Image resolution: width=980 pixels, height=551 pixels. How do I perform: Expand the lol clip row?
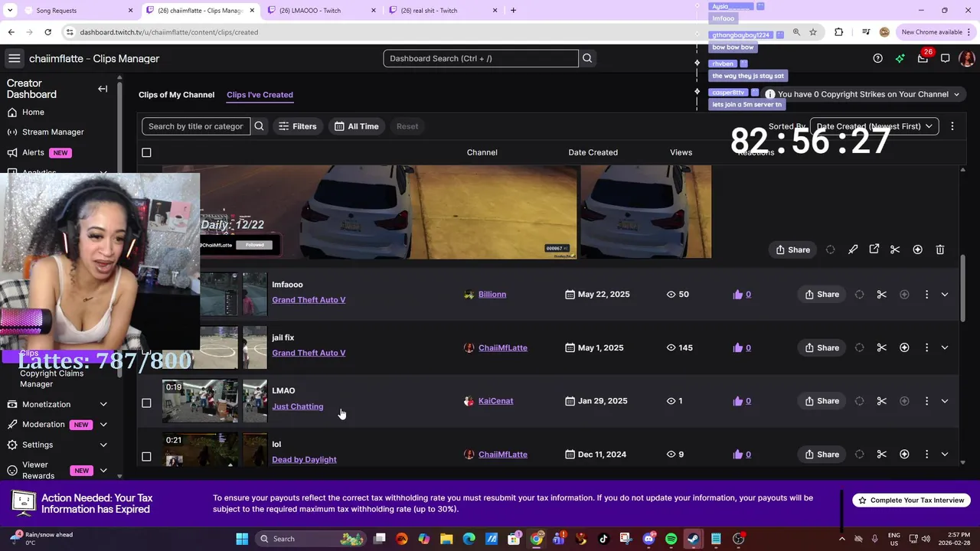click(x=945, y=454)
